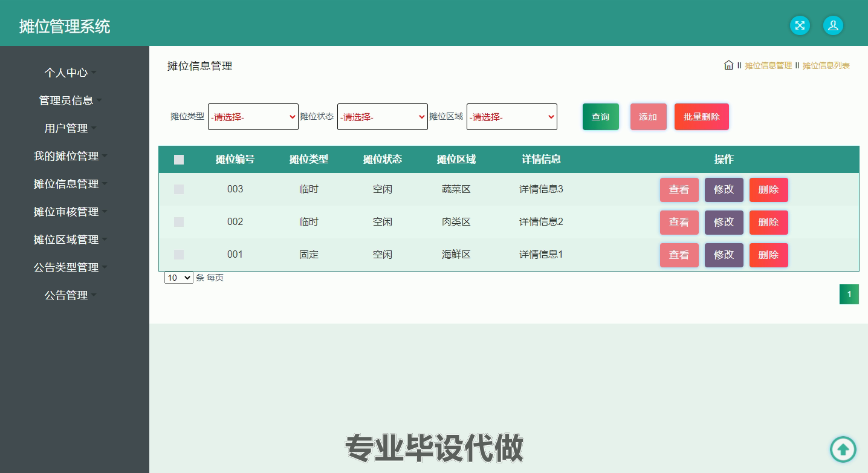Check the box for row 002
868x473 pixels.
179,222
